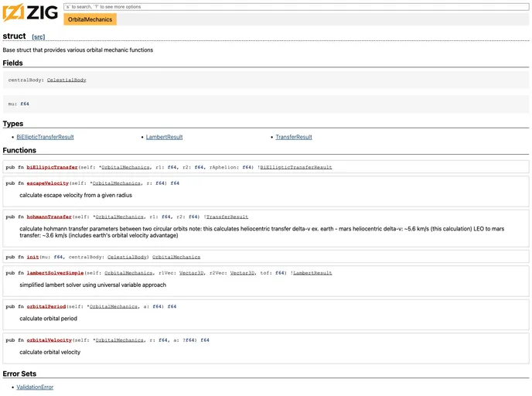
Task: Open the TransferResult type link
Action: click(294, 137)
